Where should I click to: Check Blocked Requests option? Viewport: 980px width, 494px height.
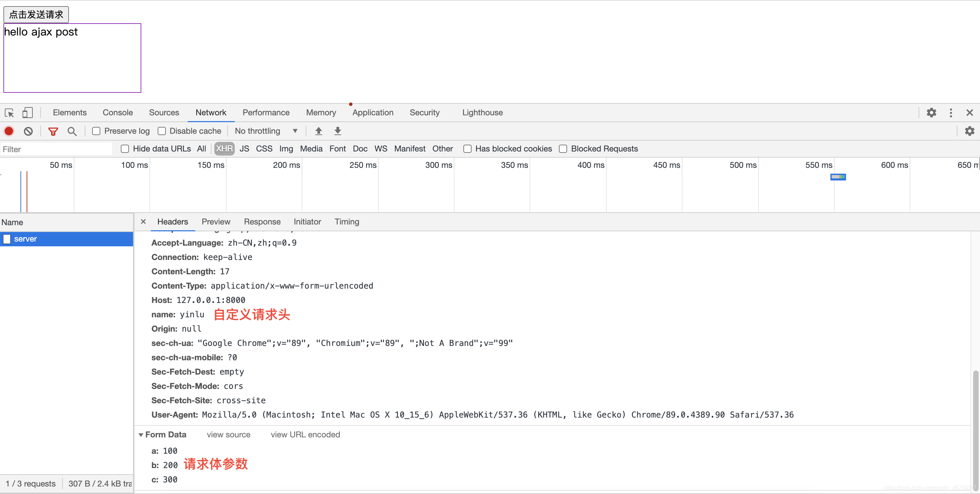coord(563,149)
